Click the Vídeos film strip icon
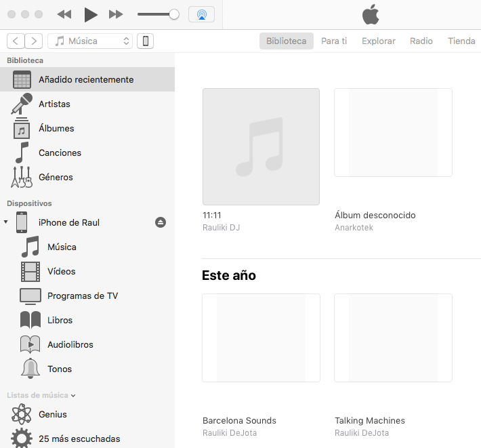This screenshot has height=448, width=481. (x=30, y=271)
